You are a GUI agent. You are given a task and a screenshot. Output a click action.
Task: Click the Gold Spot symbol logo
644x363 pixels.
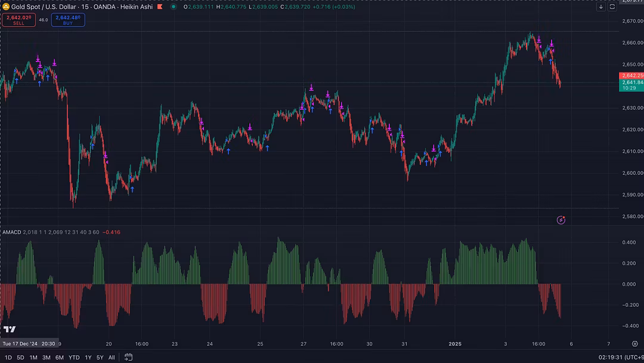pyautogui.click(x=6, y=7)
